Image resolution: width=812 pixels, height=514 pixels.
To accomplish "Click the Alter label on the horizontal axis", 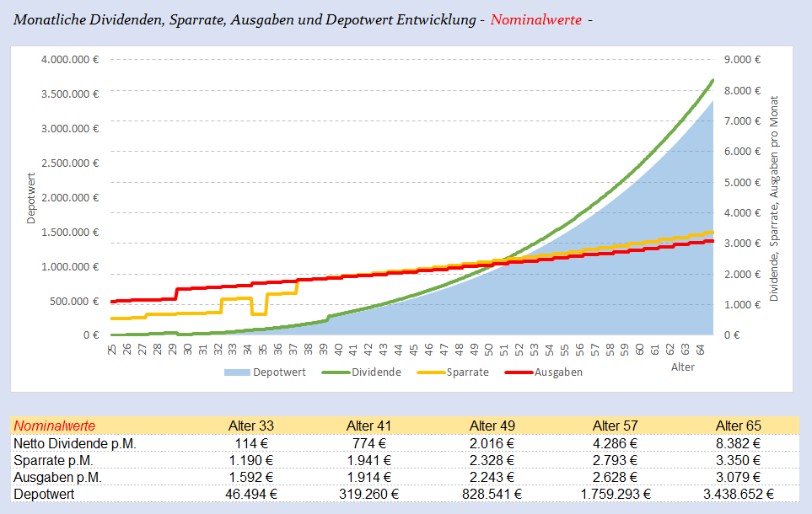I will (682, 367).
